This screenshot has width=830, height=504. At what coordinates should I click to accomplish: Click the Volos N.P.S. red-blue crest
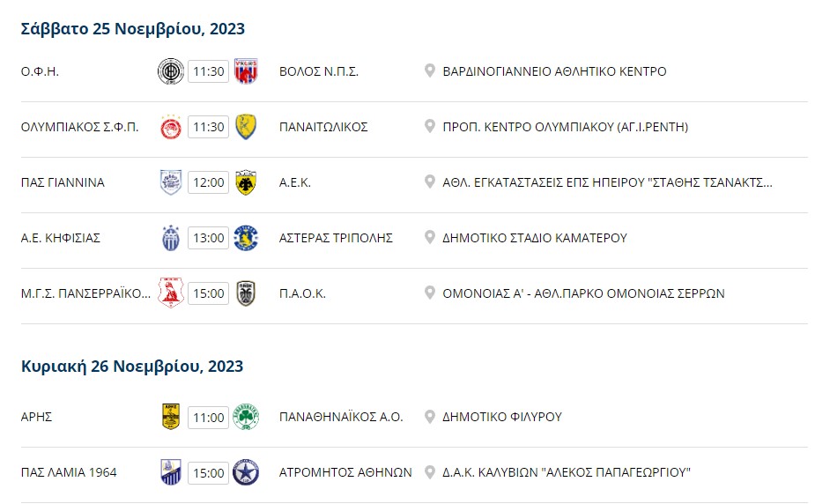246,71
